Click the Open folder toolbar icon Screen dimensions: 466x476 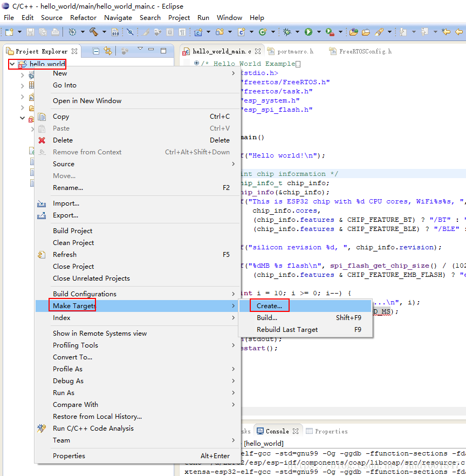366,32
